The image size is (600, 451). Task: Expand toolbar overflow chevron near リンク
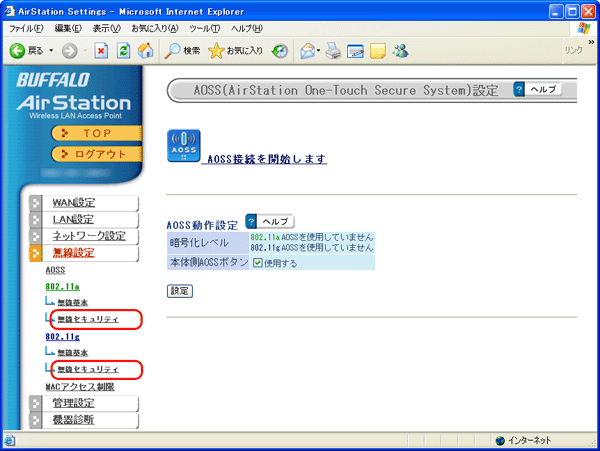pyautogui.click(x=591, y=42)
